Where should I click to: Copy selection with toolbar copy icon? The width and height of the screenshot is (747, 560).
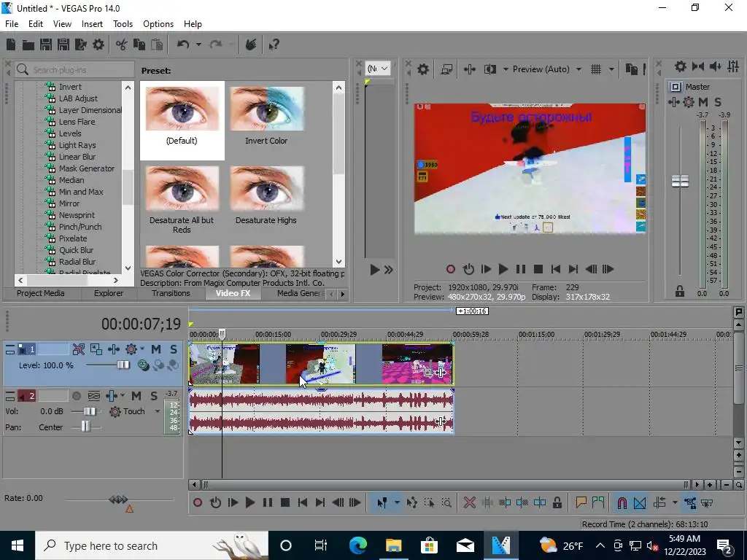(139, 44)
